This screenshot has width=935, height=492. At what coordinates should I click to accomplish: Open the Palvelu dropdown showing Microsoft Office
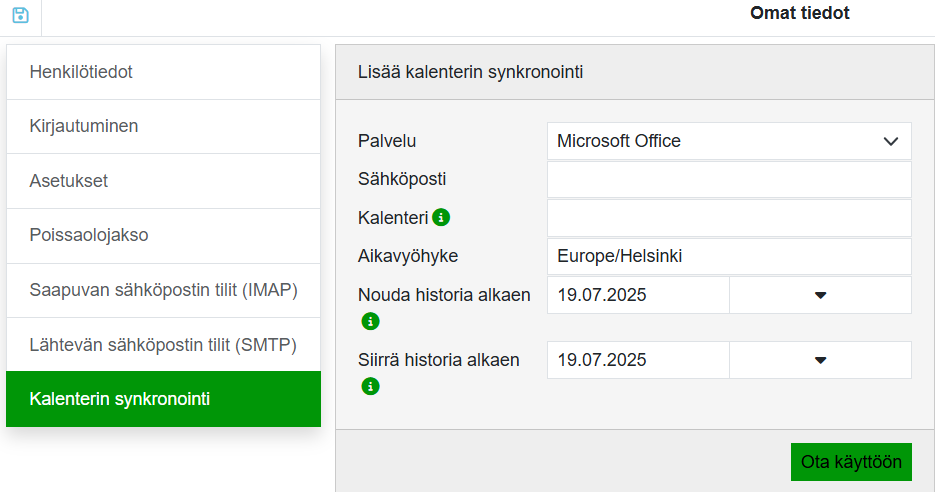coord(729,141)
